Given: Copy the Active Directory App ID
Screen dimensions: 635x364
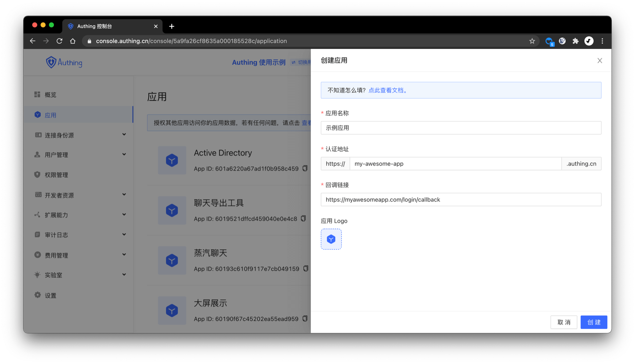Looking at the screenshot, I should pyautogui.click(x=305, y=168).
